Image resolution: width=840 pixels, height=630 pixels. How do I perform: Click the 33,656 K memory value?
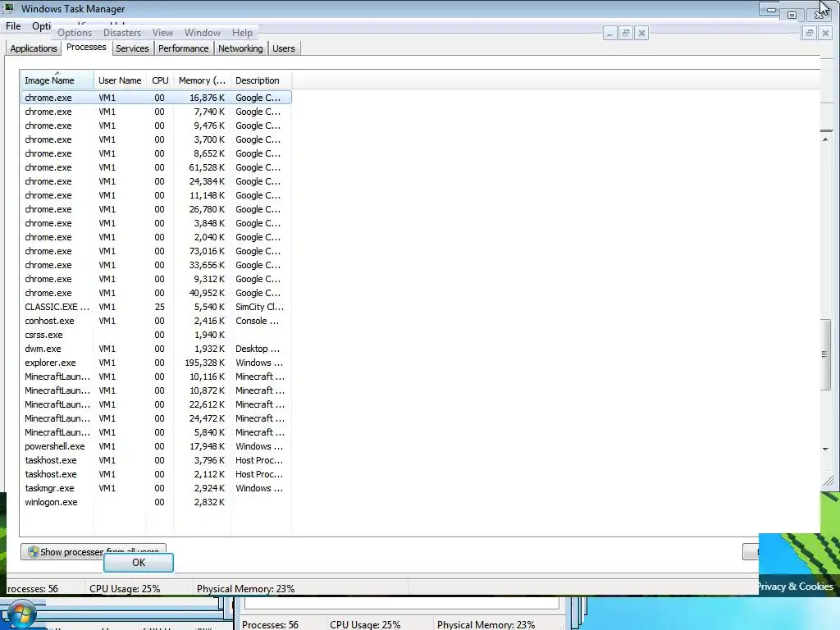(x=207, y=265)
